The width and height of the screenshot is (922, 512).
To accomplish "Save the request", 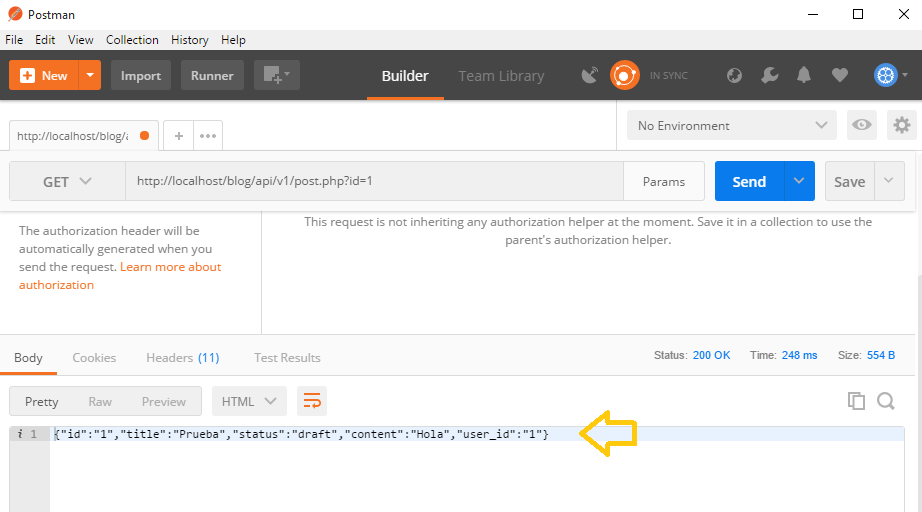I will (x=850, y=181).
